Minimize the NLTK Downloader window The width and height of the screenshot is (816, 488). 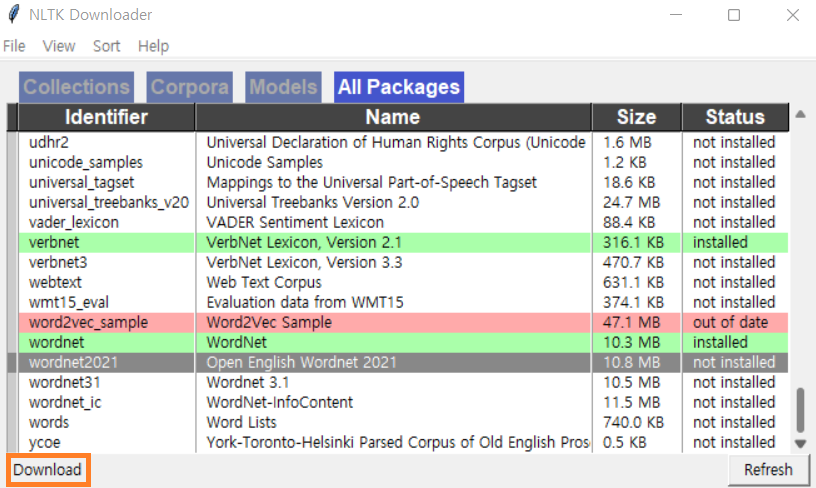pos(676,15)
